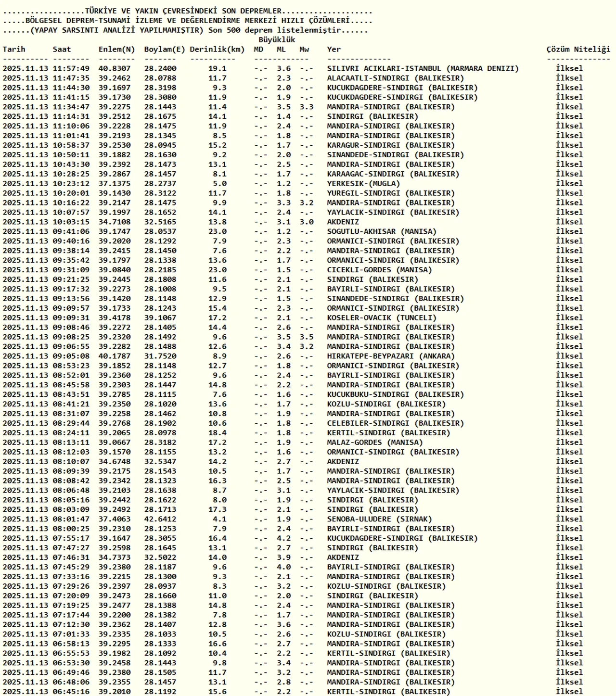This screenshot has height=696, width=616.
Task: Click the Saat column header
Action: [x=62, y=49]
